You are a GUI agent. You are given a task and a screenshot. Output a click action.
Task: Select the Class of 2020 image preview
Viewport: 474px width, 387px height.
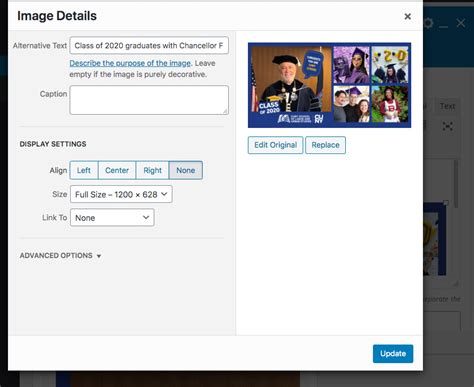(x=329, y=85)
